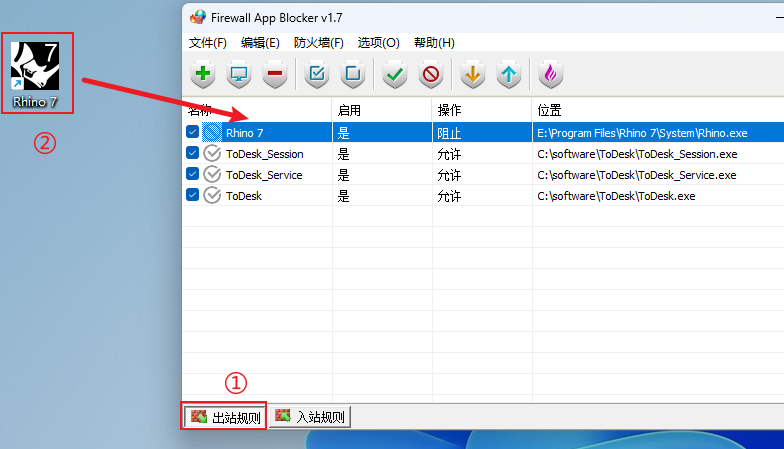Uncheck the Rhino 7 rule checkbox
This screenshot has width=784, height=449.
pos(192,132)
